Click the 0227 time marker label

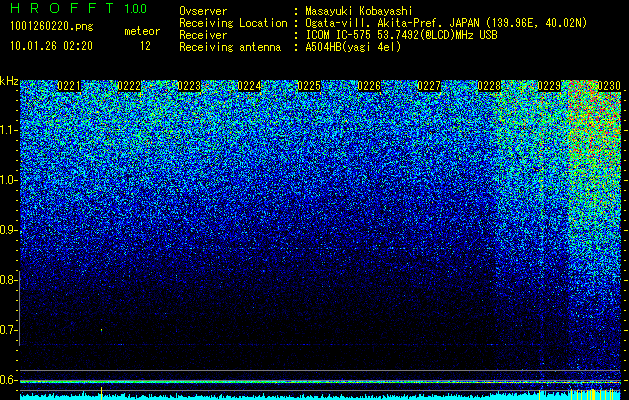click(x=429, y=86)
